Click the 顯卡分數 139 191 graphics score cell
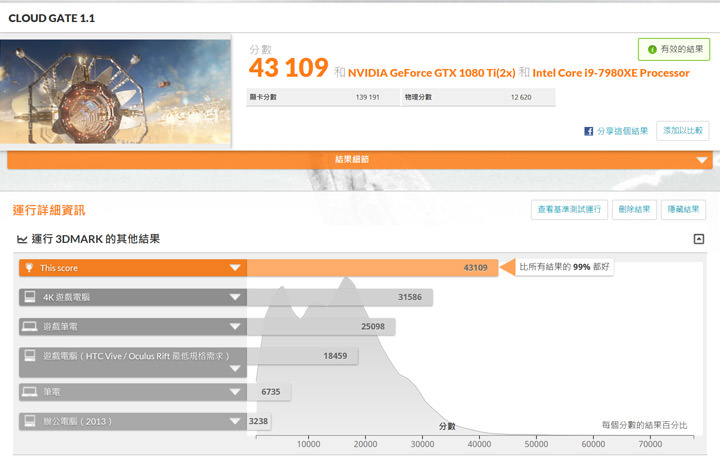Image resolution: width=720 pixels, height=463 pixels. [323, 97]
